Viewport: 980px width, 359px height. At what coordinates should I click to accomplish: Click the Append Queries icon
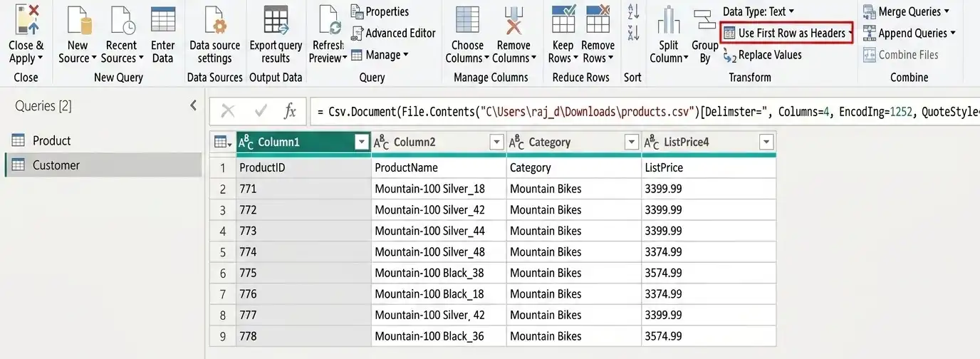870,33
